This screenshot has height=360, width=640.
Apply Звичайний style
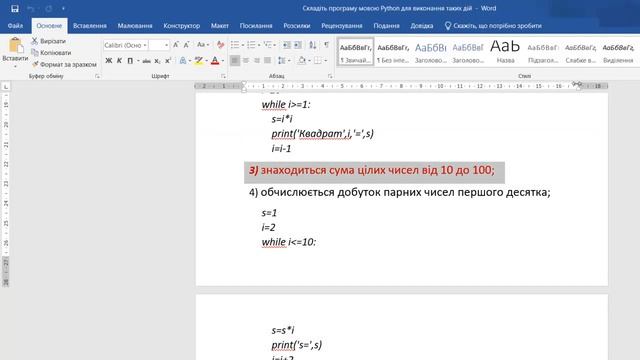click(x=356, y=52)
